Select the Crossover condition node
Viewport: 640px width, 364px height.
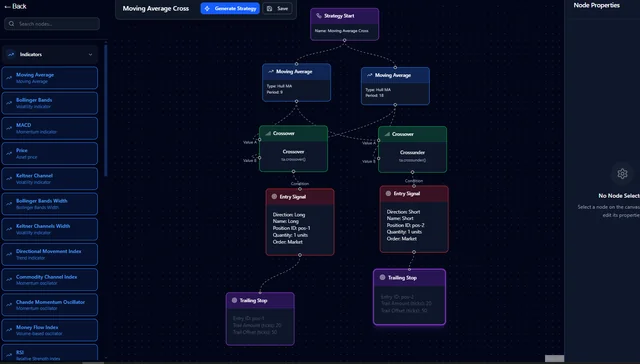[x=293, y=149]
